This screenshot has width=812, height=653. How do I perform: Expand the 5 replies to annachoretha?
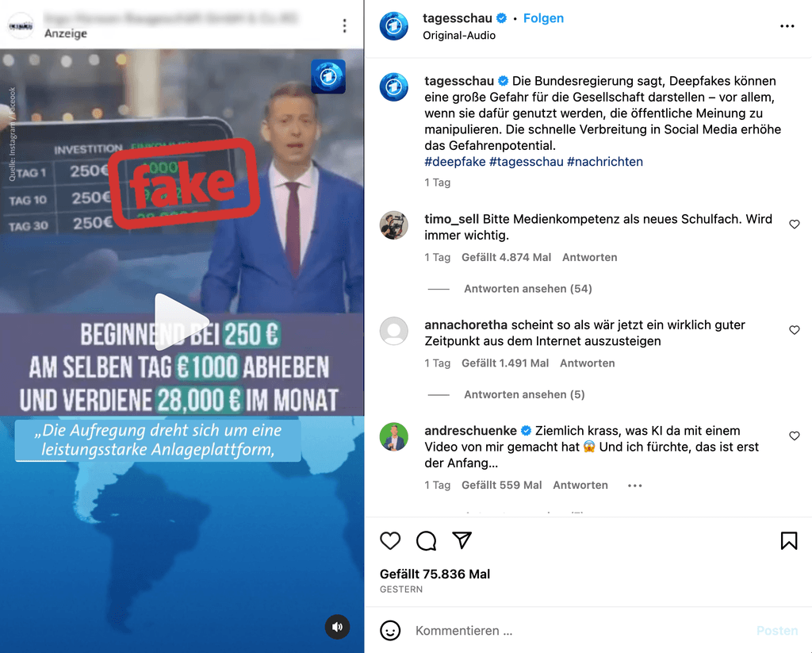click(x=524, y=394)
